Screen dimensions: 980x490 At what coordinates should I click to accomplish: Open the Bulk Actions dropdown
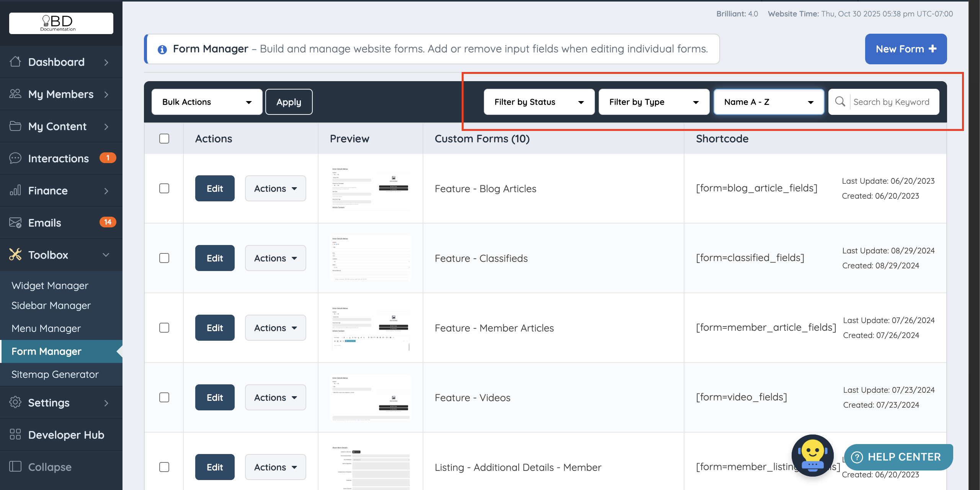(207, 102)
